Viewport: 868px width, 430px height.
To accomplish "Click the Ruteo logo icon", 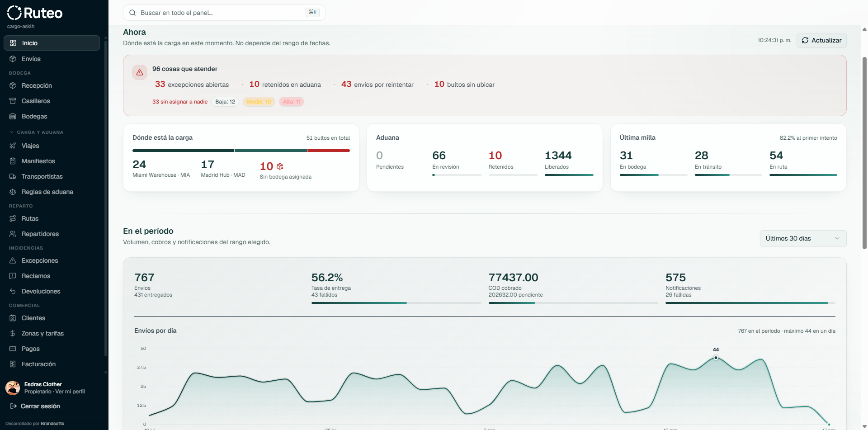I will click(x=14, y=13).
